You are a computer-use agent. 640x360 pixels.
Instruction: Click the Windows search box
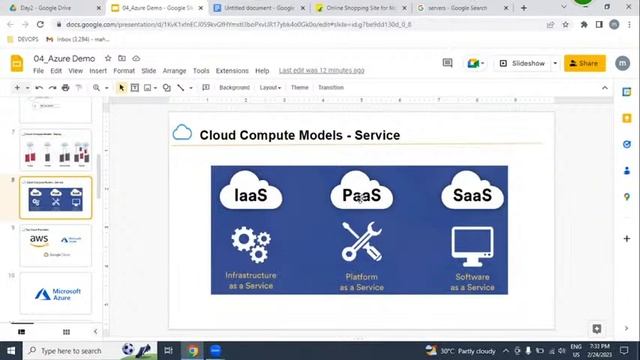pos(90,351)
